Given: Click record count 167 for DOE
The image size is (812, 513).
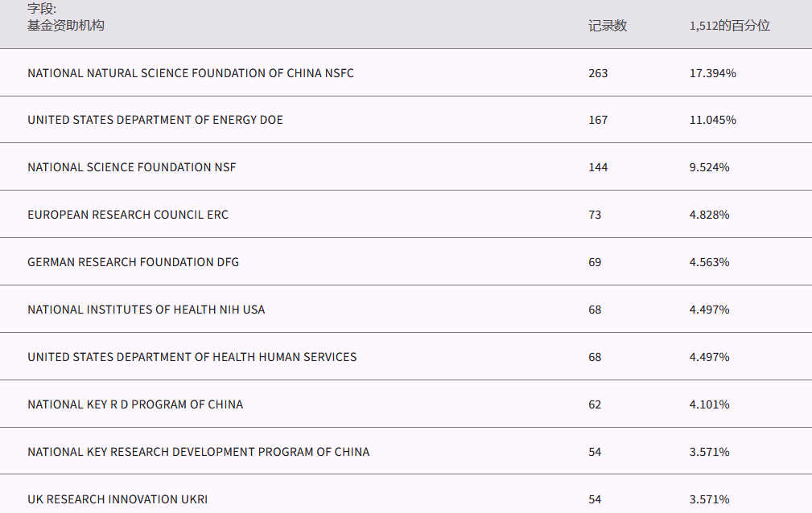Looking at the screenshot, I should point(598,120).
